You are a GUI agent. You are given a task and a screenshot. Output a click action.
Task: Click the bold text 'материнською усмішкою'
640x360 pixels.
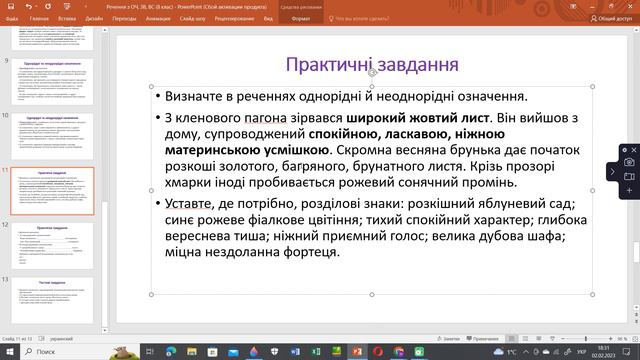coord(247,150)
